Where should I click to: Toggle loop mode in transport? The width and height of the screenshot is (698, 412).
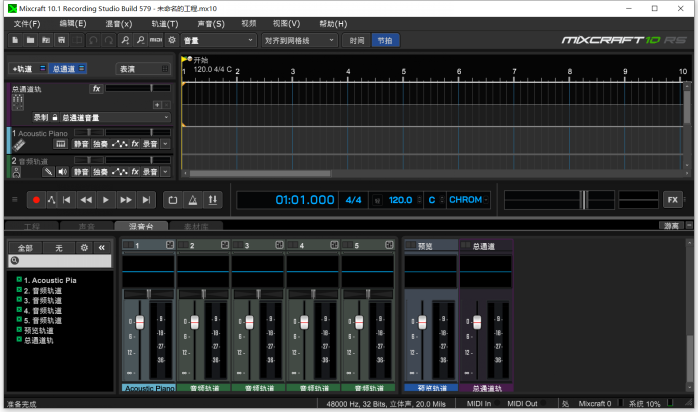[173, 200]
